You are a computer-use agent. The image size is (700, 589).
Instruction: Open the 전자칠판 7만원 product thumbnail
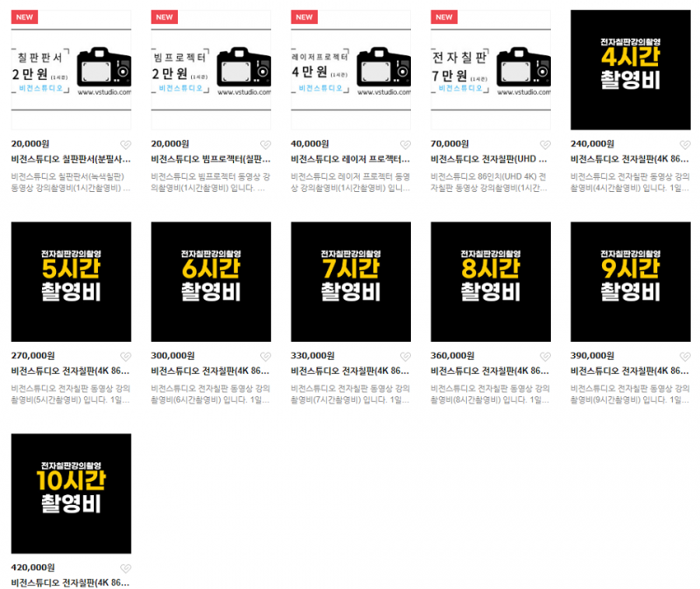(491, 70)
